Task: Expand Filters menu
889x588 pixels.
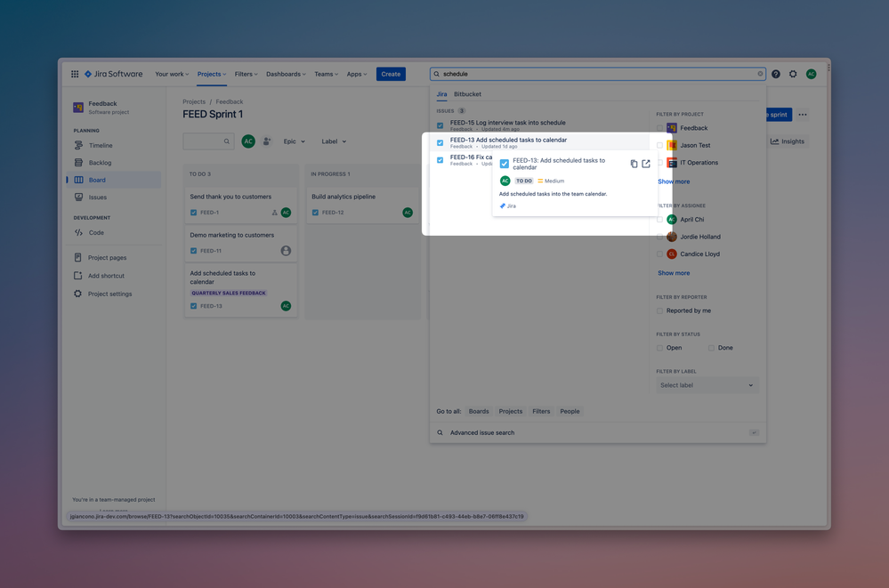Action: pyautogui.click(x=246, y=75)
